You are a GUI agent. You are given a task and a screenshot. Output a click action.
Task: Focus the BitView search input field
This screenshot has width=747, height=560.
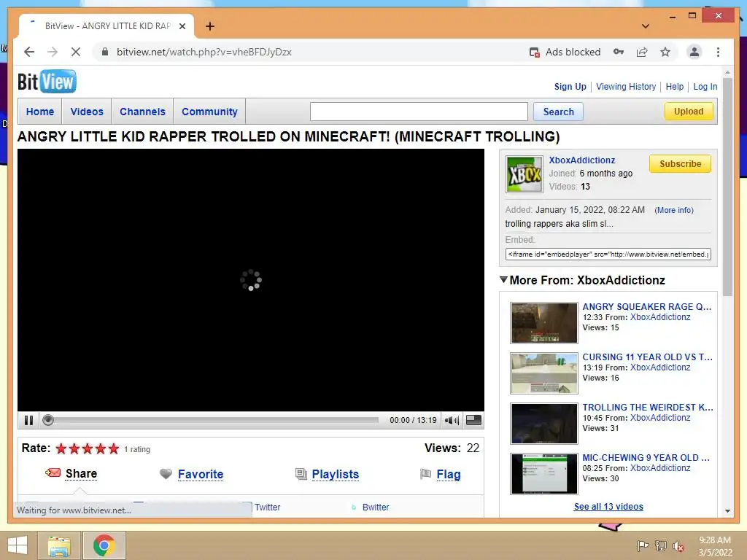pos(419,112)
